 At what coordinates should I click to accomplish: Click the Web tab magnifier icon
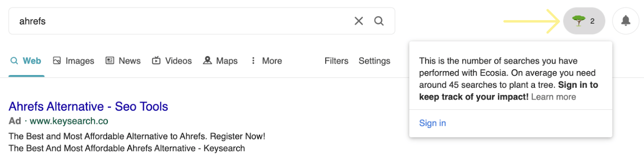14,61
